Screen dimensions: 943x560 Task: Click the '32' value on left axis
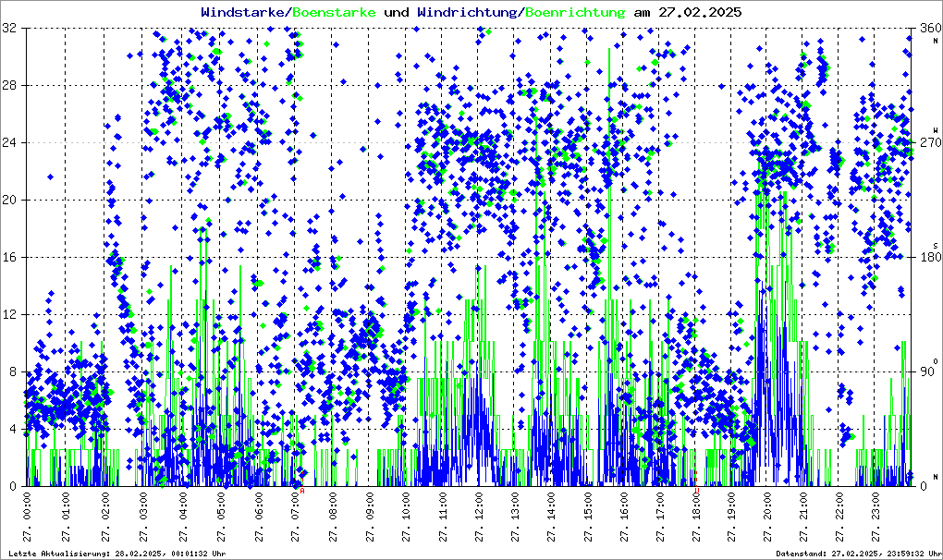9,29
